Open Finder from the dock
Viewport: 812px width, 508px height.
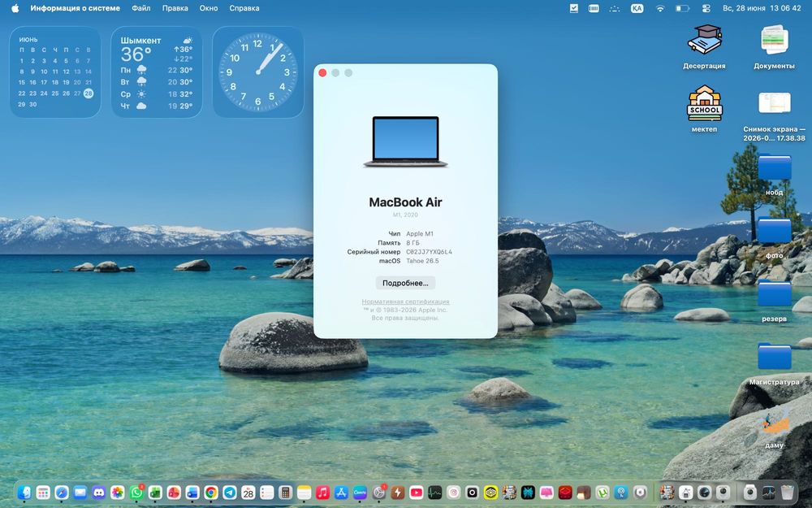[x=24, y=492]
